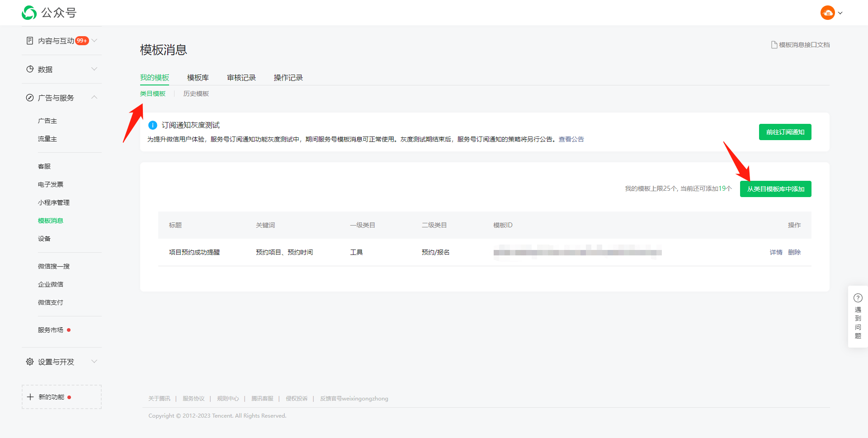Open the 模板消息接口文档 link
The height and width of the screenshot is (438, 868).
click(800, 45)
